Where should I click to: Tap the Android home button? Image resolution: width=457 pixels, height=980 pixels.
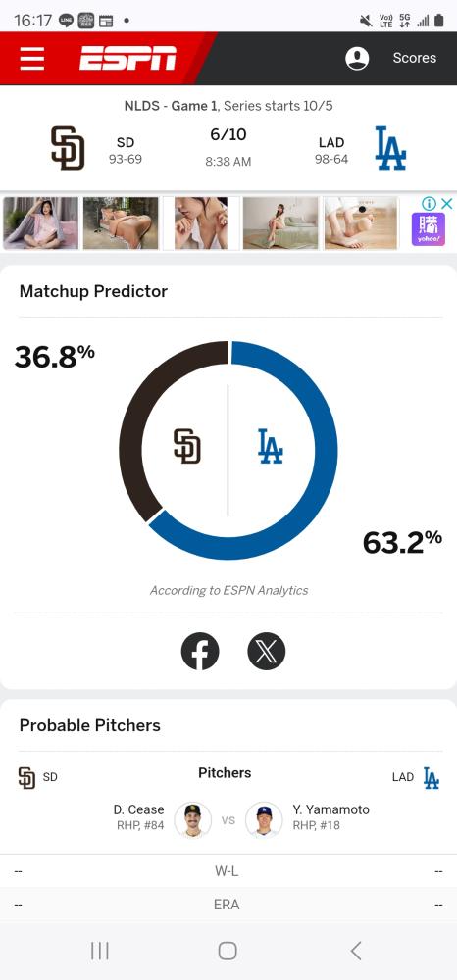tap(228, 951)
